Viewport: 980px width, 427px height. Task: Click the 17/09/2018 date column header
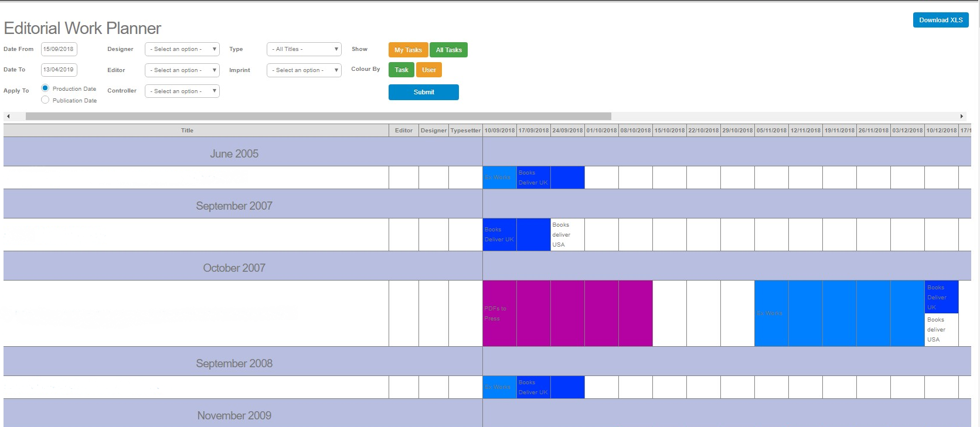pyautogui.click(x=533, y=130)
